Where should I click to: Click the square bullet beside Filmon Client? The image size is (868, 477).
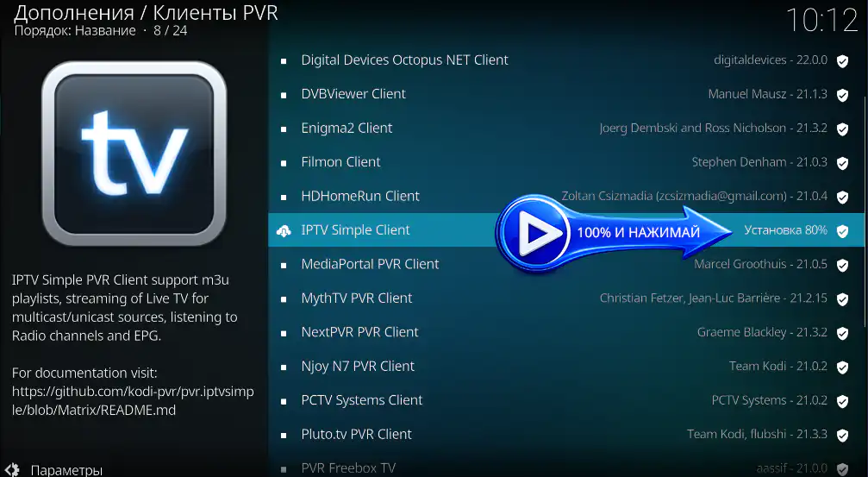pyautogui.click(x=284, y=163)
